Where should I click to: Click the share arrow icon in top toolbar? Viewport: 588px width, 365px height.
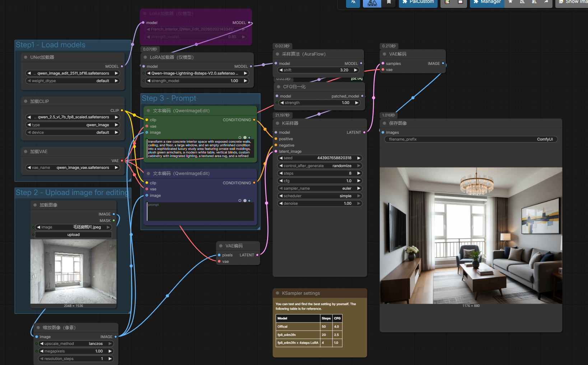tap(546, 2)
